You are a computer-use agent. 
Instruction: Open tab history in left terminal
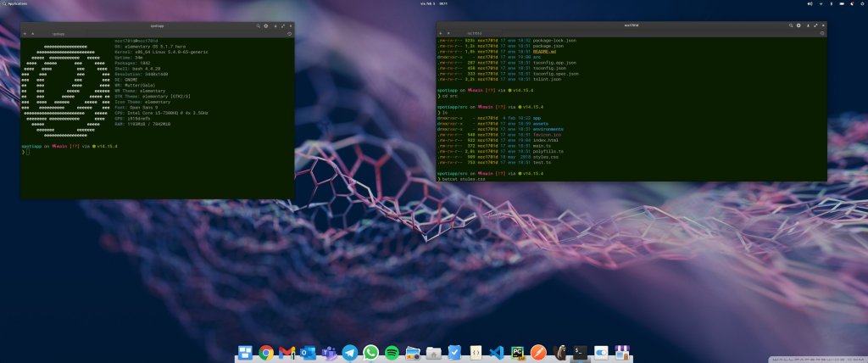289,35
